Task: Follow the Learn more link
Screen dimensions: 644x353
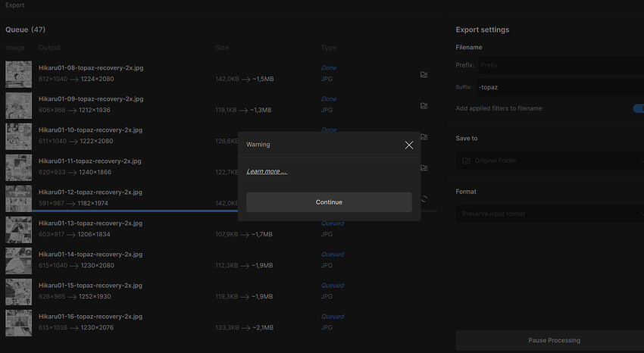Action: coord(267,171)
